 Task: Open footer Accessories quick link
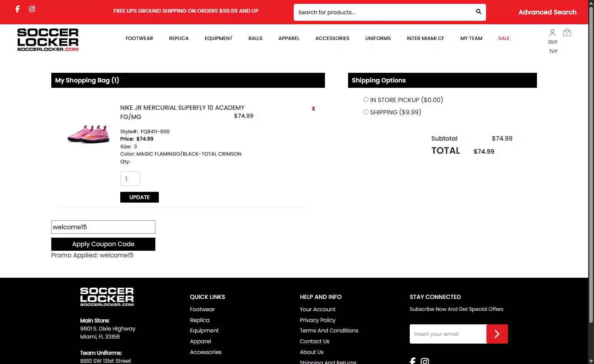[x=206, y=352]
